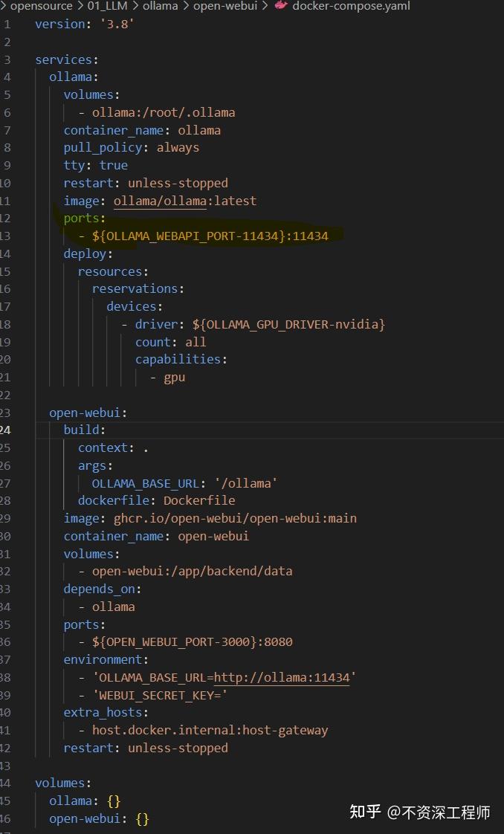Click the 'extra_hosts:' key
504x834 pixels.
[x=106, y=712]
